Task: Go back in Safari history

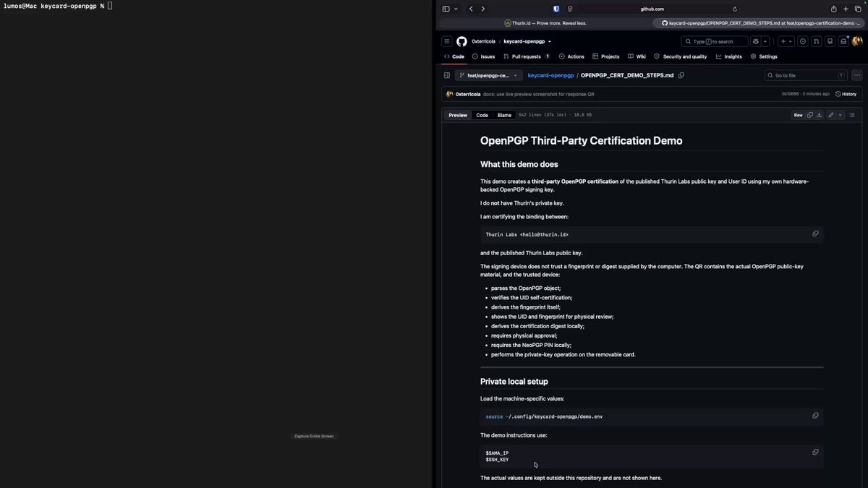Action: click(471, 9)
